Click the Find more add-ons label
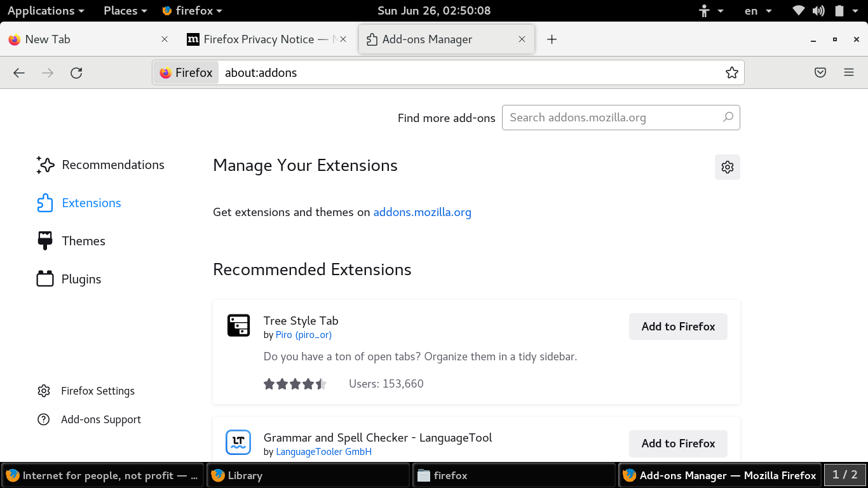 [x=447, y=118]
